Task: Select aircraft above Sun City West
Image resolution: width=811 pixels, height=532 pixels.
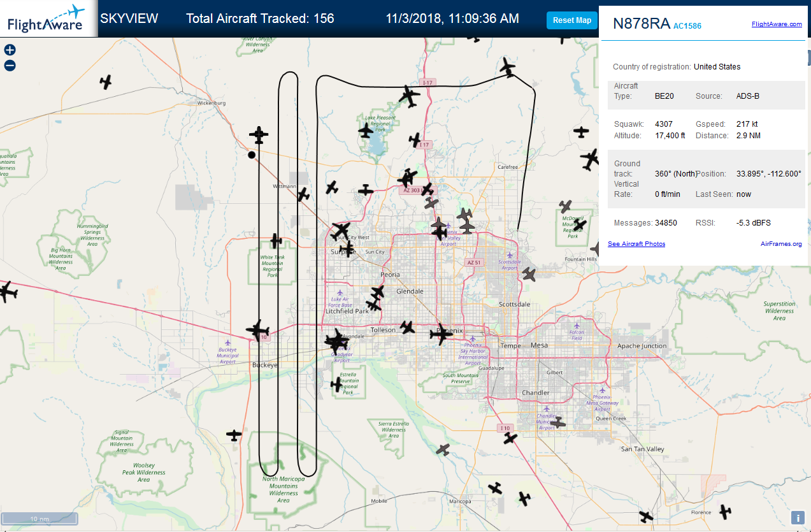Action: [341, 230]
